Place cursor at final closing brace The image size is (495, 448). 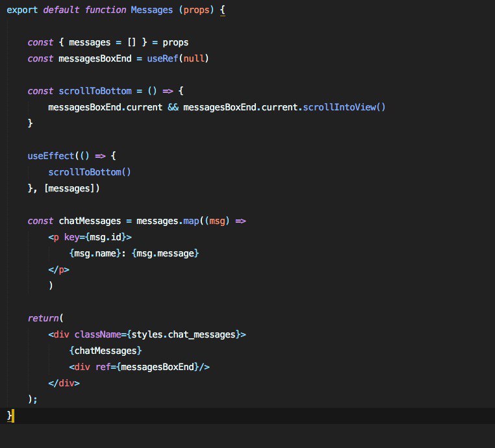point(10,416)
